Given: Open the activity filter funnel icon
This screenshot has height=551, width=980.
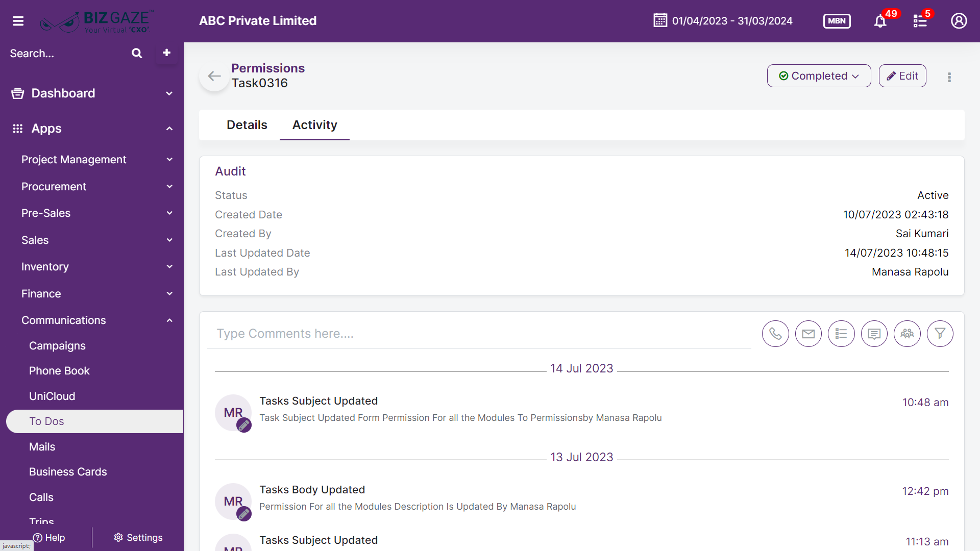Looking at the screenshot, I should tap(940, 334).
